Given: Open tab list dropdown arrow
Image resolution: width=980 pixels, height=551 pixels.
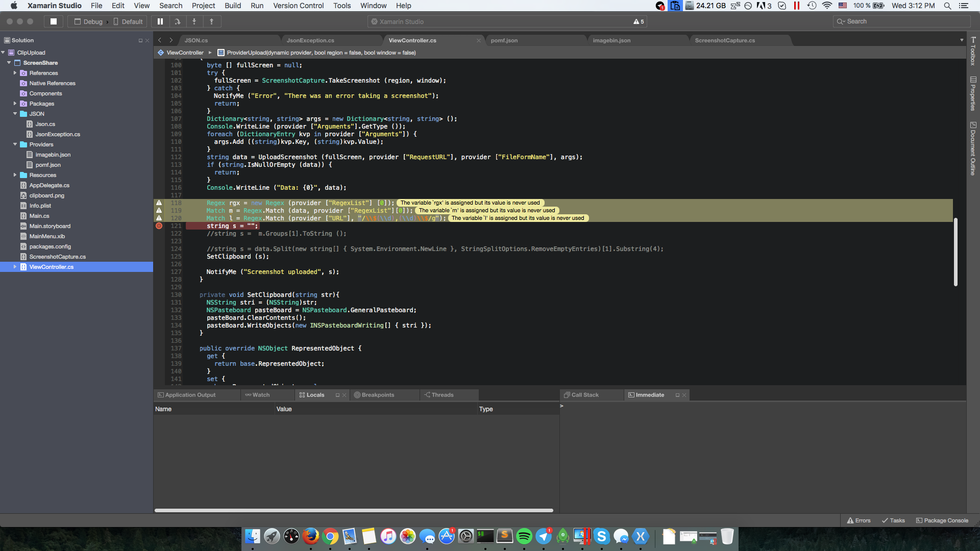Looking at the screenshot, I should point(962,40).
